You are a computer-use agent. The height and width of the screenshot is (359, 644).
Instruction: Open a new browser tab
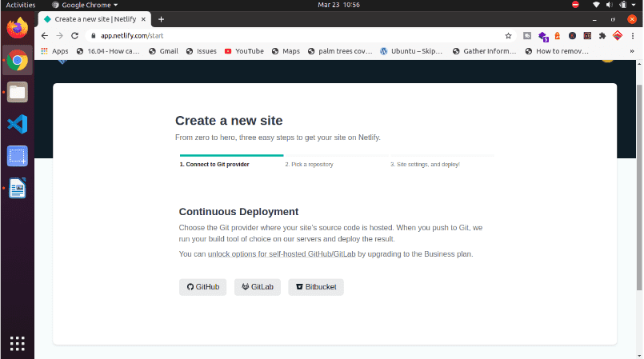tap(161, 19)
